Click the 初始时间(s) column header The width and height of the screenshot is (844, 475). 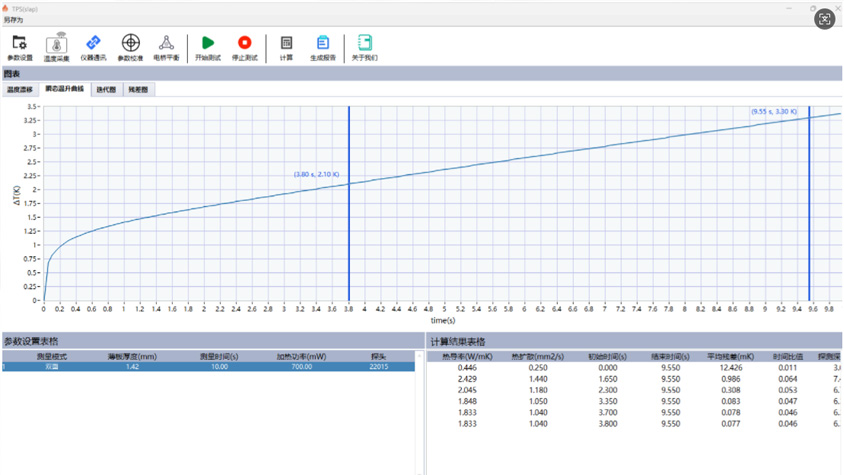pyautogui.click(x=608, y=357)
